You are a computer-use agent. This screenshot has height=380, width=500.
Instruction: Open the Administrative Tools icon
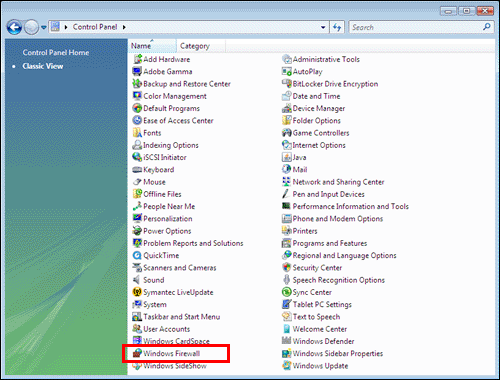pyautogui.click(x=287, y=59)
